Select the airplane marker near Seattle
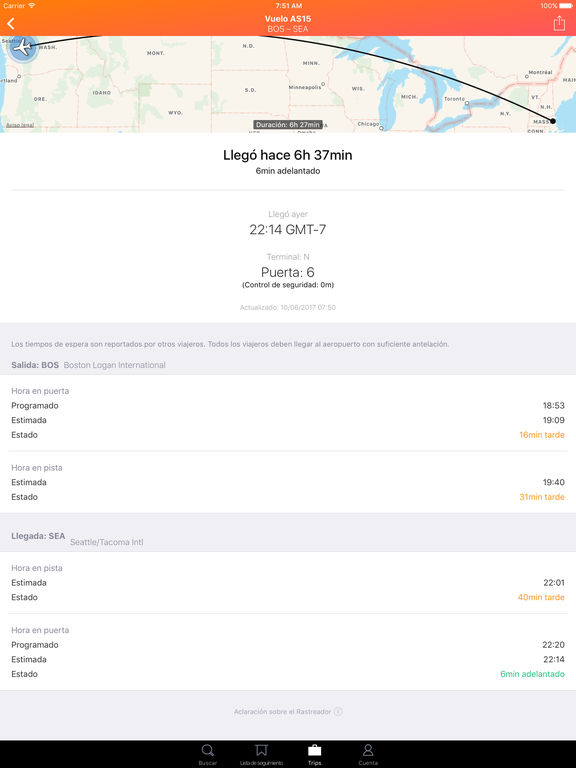The width and height of the screenshot is (576, 768). [x=22, y=48]
